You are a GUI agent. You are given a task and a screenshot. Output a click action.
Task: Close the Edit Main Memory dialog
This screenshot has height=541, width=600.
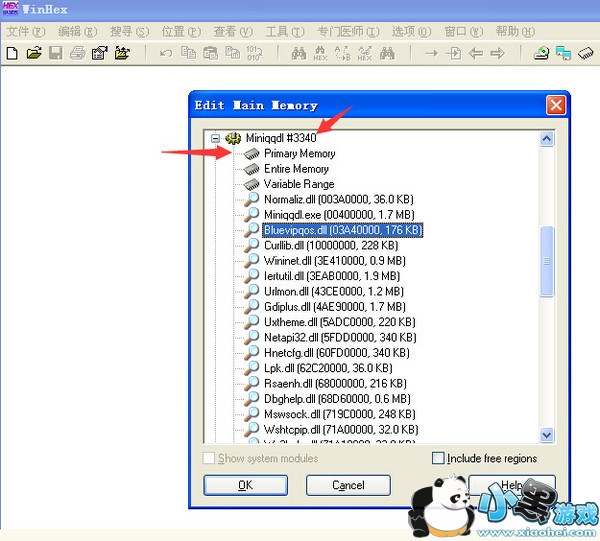(556, 105)
